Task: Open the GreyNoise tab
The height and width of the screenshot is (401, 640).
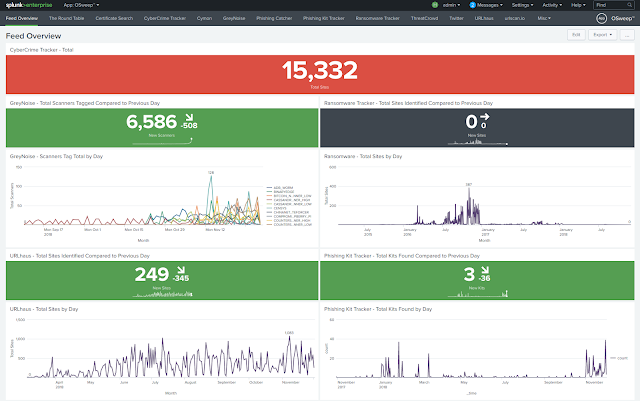Action: [x=234, y=18]
